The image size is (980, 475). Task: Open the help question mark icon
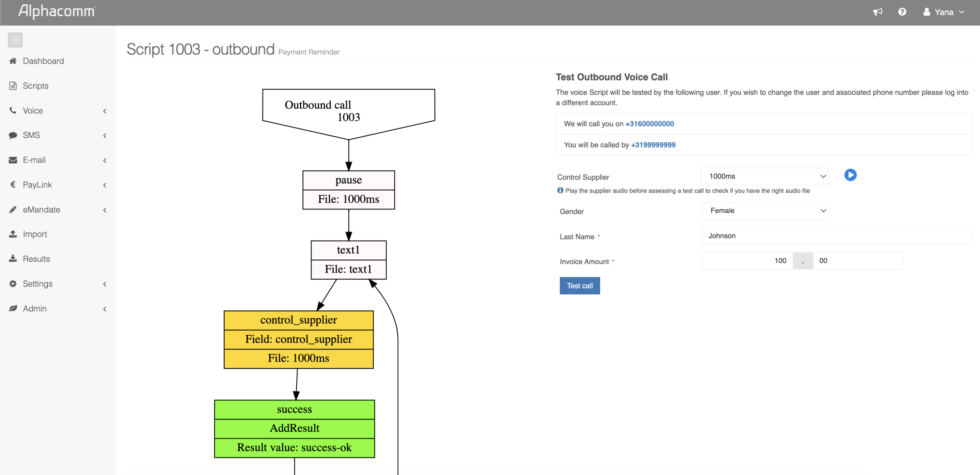(902, 12)
